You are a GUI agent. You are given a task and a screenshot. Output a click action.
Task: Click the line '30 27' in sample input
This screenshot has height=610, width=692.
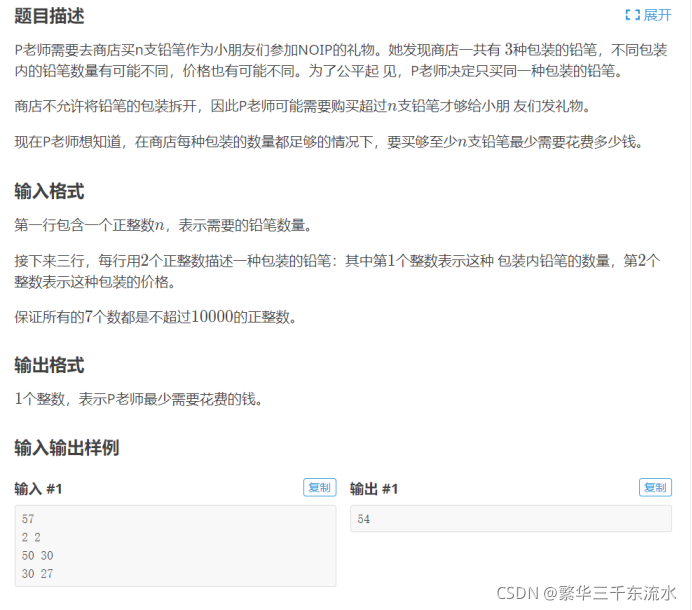pos(38,573)
